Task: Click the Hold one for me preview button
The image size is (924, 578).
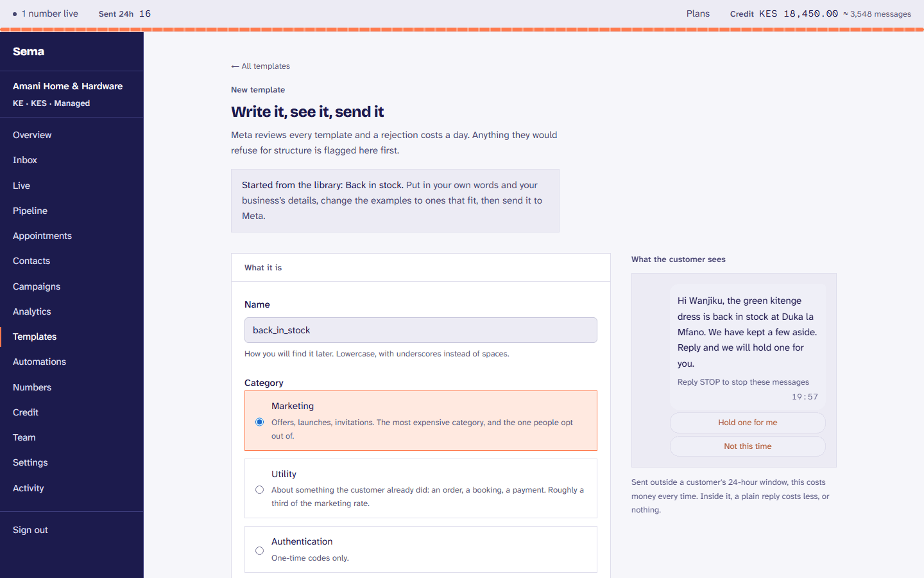Action: point(748,423)
